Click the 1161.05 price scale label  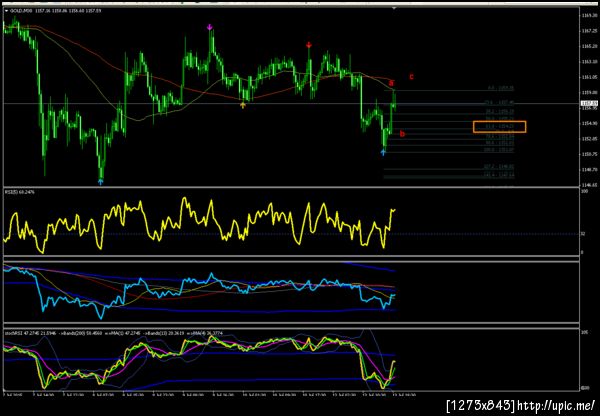pos(589,77)
